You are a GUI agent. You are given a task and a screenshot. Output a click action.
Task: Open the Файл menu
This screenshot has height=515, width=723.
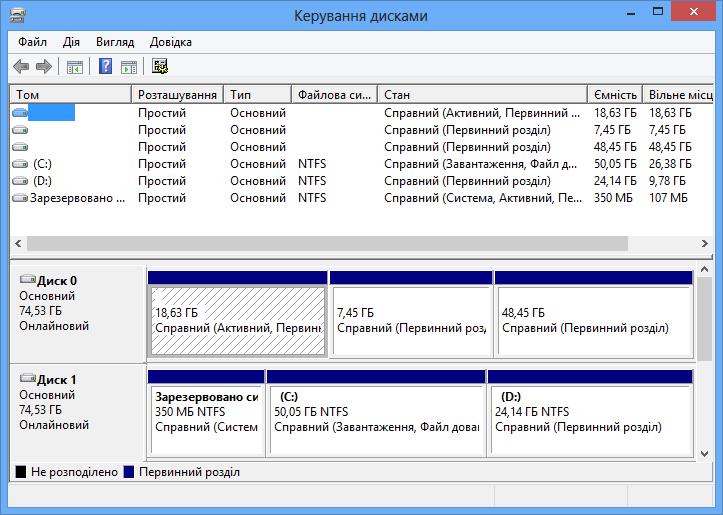pyautogui.click(x=32, y=42)
